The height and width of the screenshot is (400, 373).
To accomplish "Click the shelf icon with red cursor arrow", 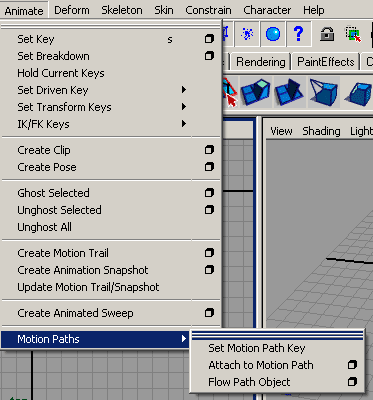I will 230,92.
